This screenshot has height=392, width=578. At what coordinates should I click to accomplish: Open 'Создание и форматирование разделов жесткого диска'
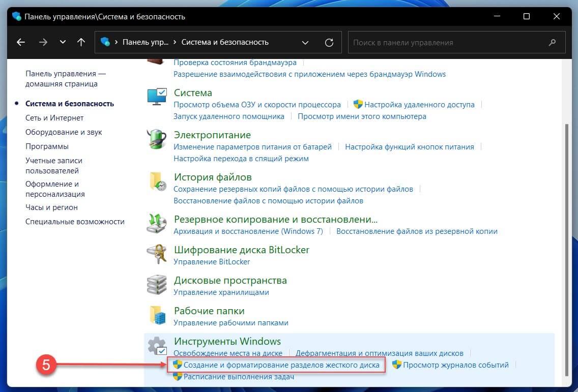[281, 365]
